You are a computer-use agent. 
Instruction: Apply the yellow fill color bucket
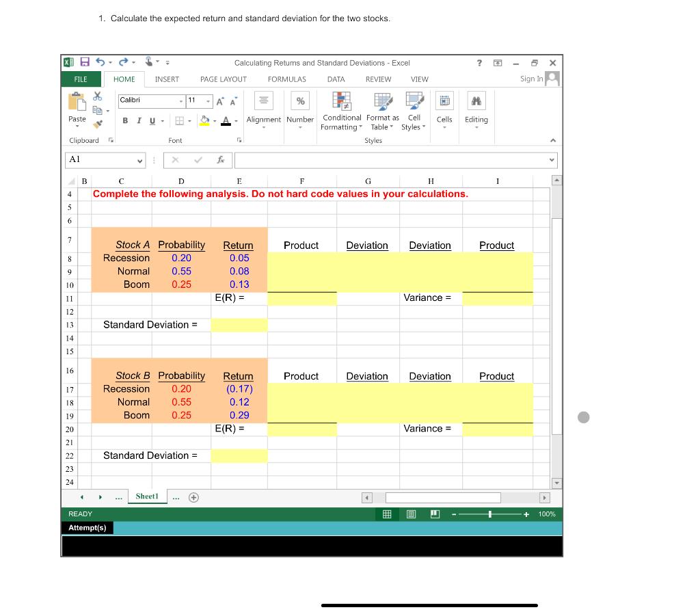204,120
